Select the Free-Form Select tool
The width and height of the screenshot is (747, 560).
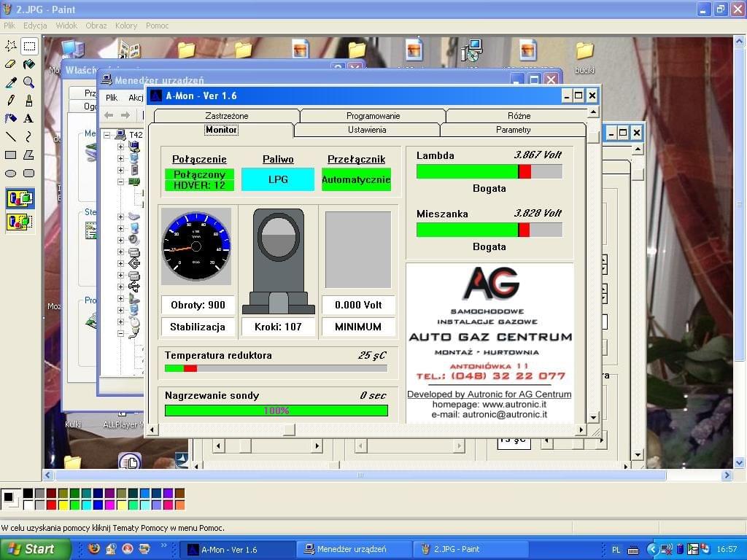[11, 46]
